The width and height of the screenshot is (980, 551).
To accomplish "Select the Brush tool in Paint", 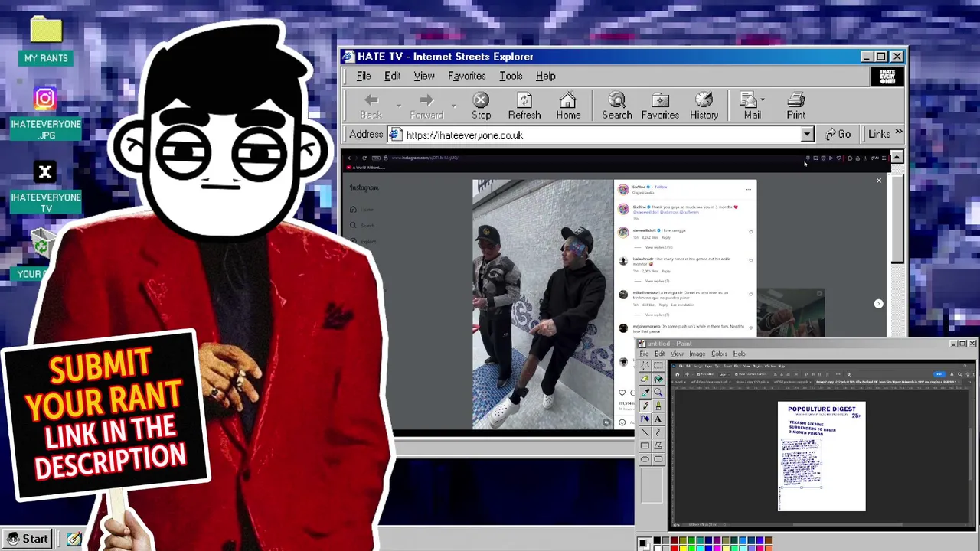I will (658, 406).
